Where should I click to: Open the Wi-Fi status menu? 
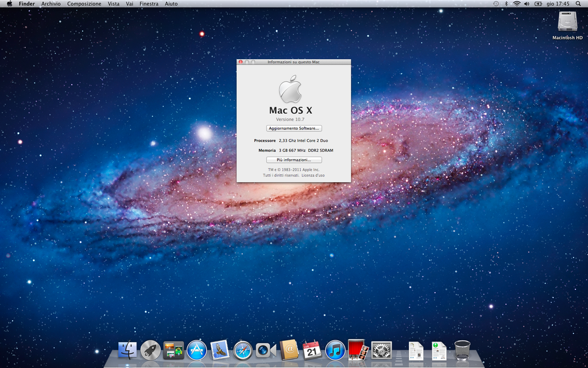click(517, 4)
